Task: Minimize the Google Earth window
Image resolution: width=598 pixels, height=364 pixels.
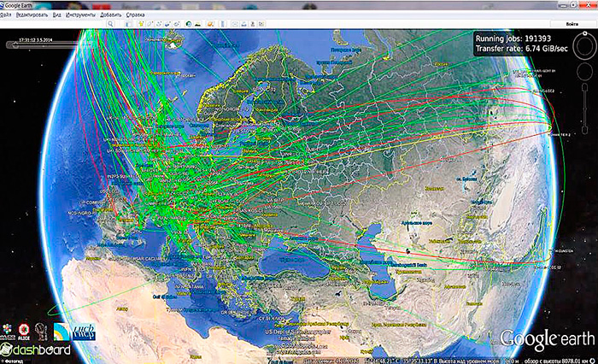Action: tap(563, 5)
